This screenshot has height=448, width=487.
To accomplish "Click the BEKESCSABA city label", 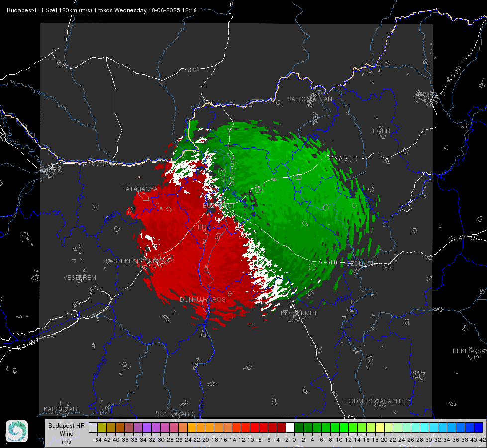I will point(470,351).
